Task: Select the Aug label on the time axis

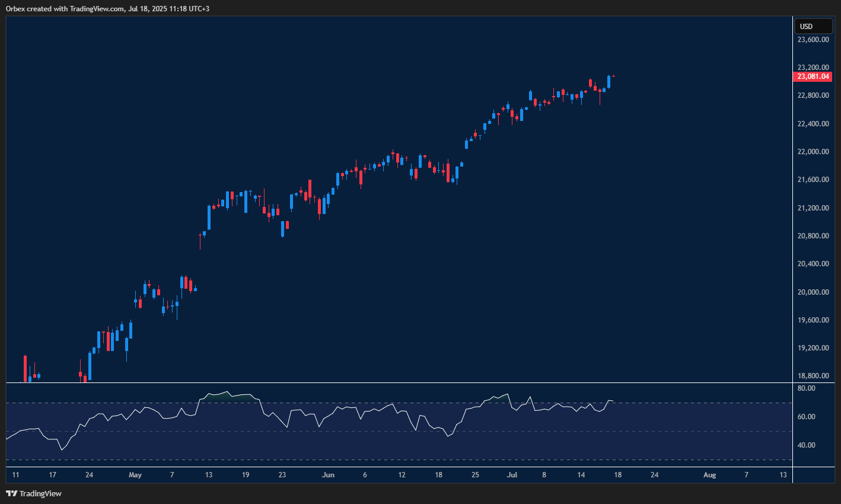Action: pyautogui.click(x=710, y=474)
